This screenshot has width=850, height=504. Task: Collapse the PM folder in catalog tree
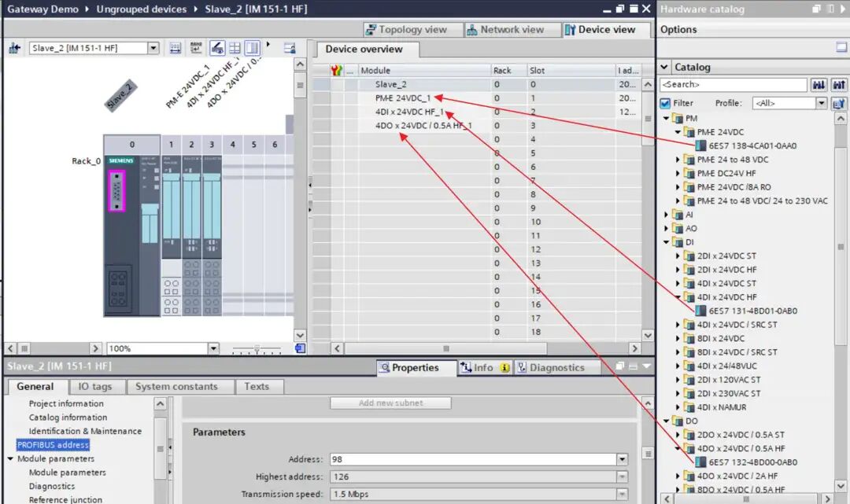[666, 118]
